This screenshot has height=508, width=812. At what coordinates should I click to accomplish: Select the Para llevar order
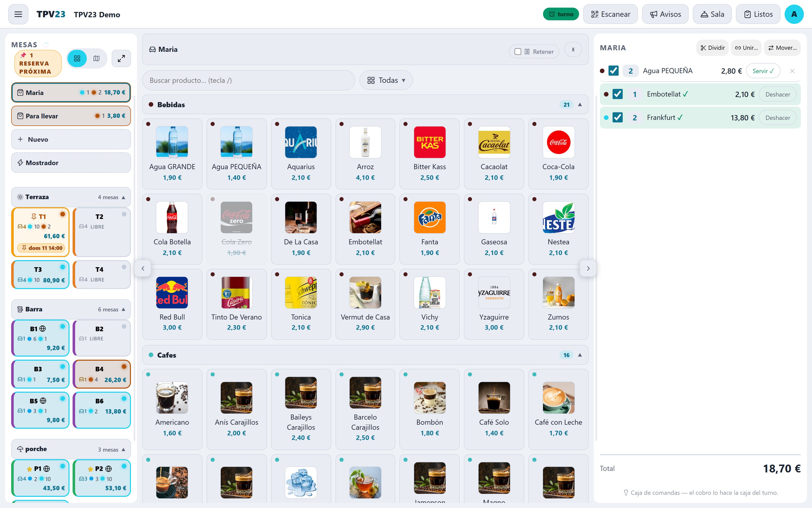pos(71,116)
